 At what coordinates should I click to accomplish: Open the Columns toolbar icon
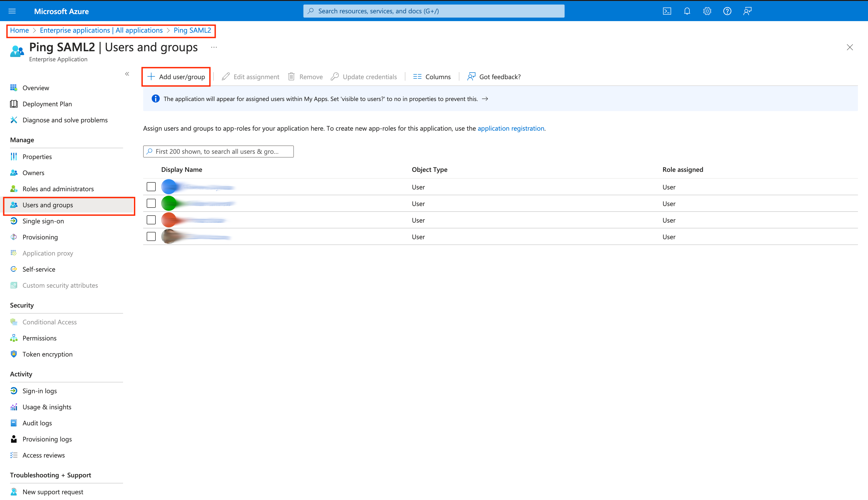pyautogui.click(x=417, y=76)
